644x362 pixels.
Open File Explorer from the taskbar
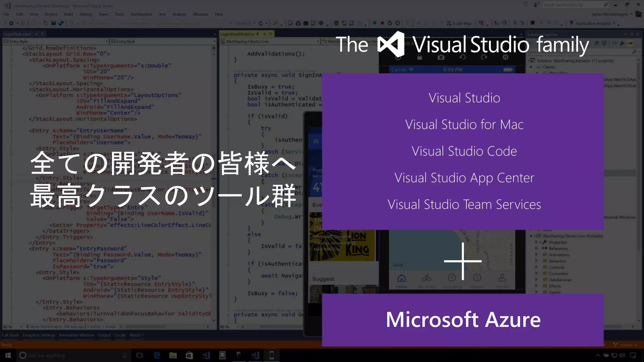coord(173,355)
